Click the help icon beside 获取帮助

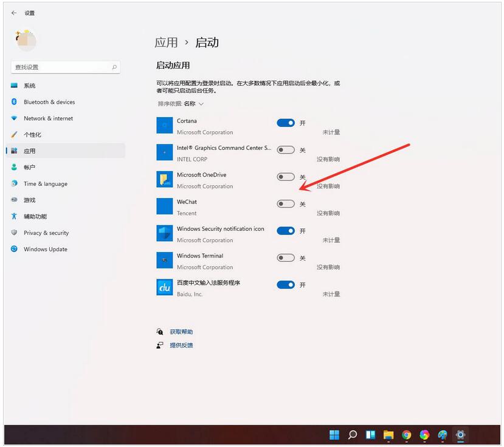pyautogui.click(x=160, y=332)
